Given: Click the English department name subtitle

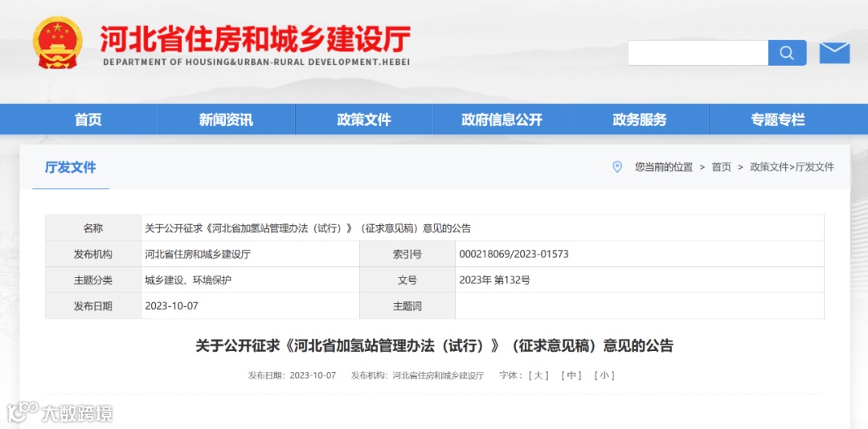Looking at the screenshot, I should [256, 62].
